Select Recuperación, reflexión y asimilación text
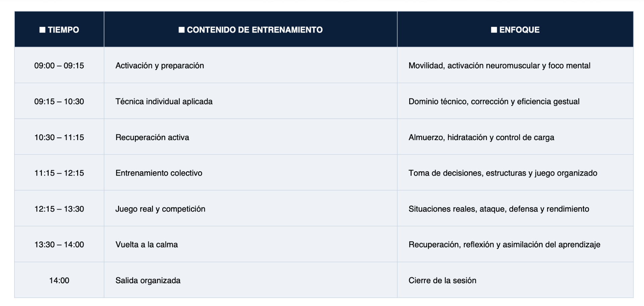 (504, 245)
